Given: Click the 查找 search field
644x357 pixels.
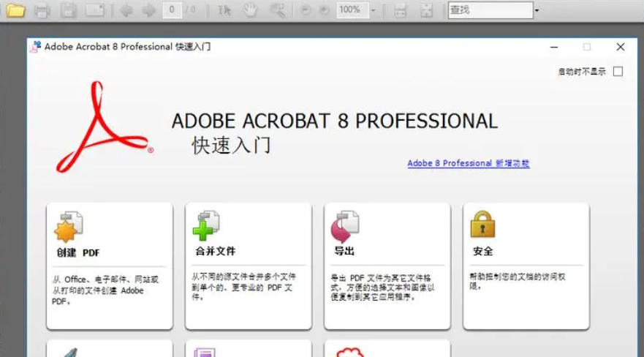Looking at the screenshot, I should pyautogui.click(x=490, y=10).
